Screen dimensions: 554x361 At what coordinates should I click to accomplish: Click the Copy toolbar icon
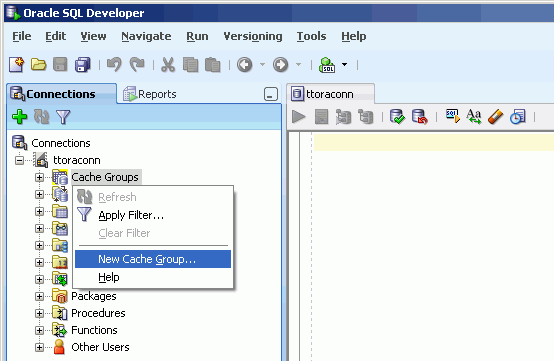(190, 65)
